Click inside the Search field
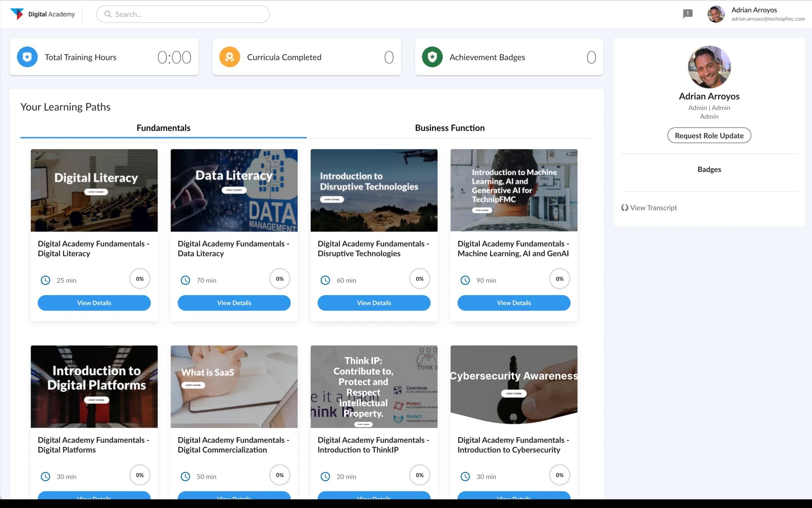The height and width of the screenshot is (508, 812). click(180, 14)
